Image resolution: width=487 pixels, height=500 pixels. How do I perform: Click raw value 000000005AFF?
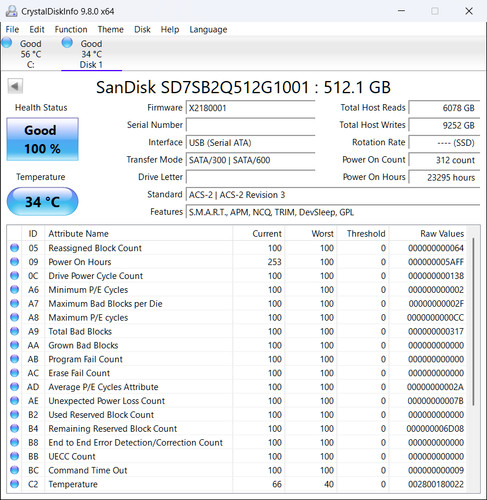pos(436,262)
